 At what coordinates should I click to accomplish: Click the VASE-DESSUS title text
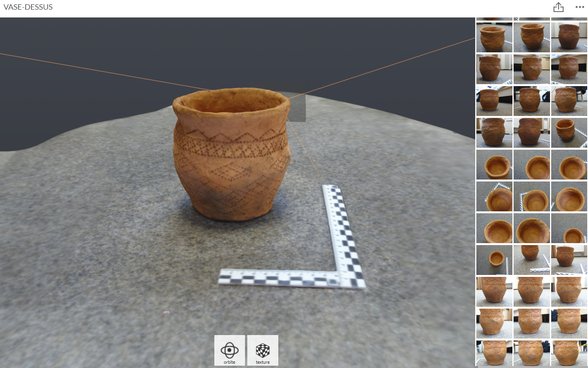(28, 7)
